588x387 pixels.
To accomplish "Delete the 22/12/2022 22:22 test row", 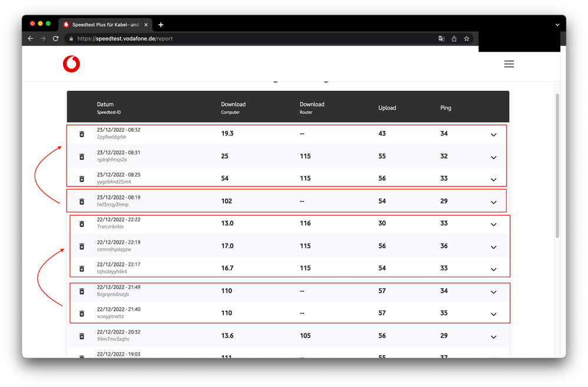I will pyautogui.click(x=82, y=224).
